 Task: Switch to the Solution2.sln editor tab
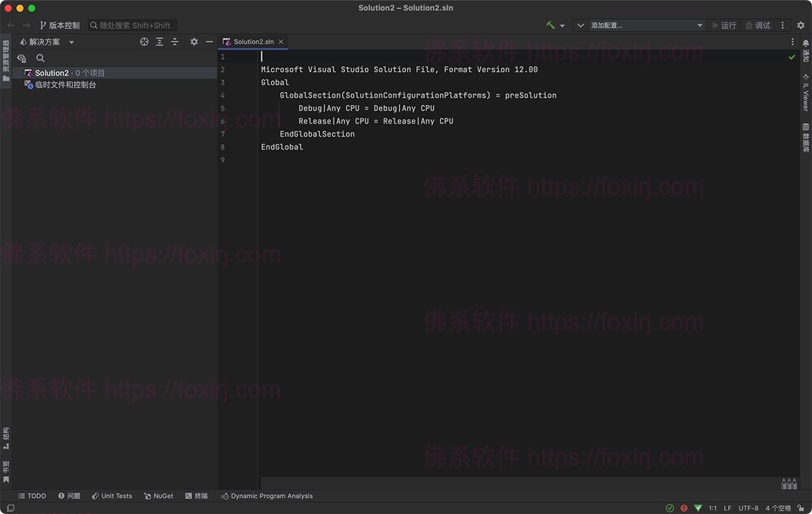click(253, 41)
